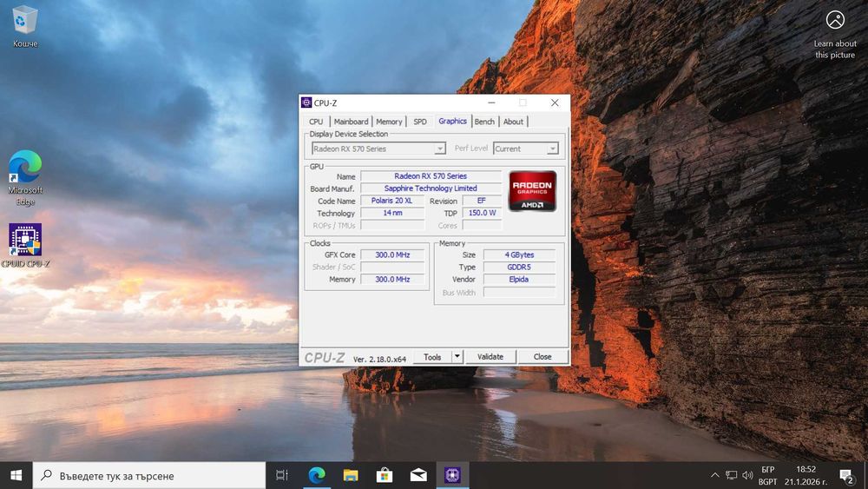Click the Close button in CPU-Z

coord(542,357)
